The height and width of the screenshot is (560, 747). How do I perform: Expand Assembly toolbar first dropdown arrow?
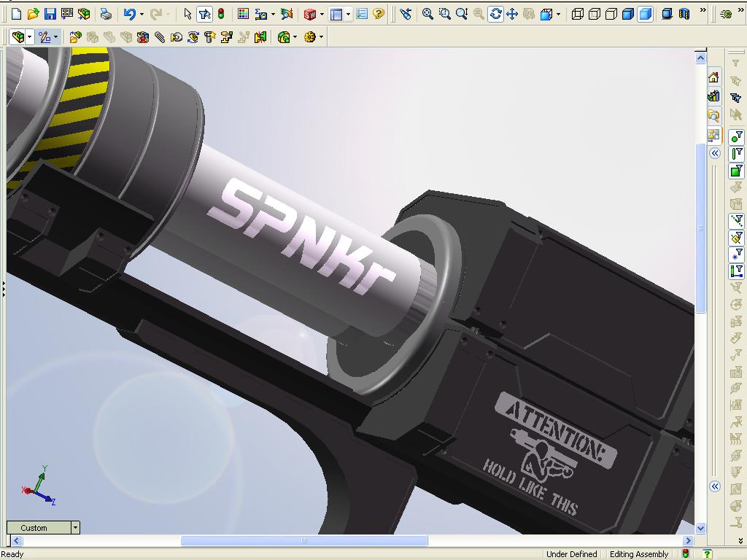tap(29, 37)
